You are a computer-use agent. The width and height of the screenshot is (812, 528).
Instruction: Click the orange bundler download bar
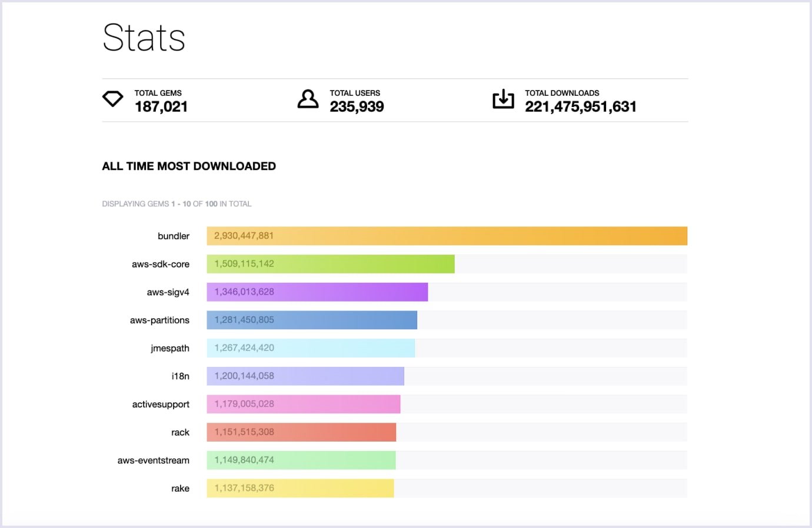(x=447, y=236)
